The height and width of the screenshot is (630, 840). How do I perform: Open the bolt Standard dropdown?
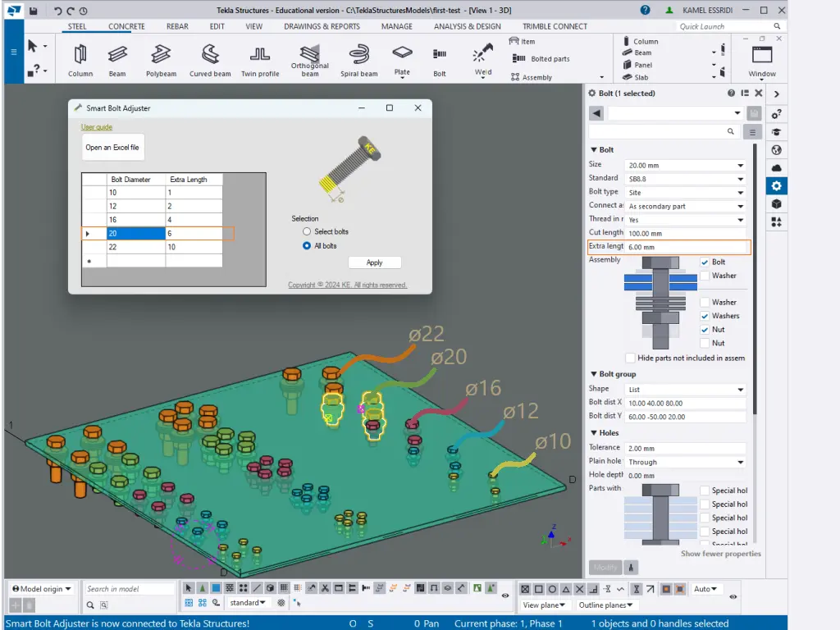click(x=740, y=179)
